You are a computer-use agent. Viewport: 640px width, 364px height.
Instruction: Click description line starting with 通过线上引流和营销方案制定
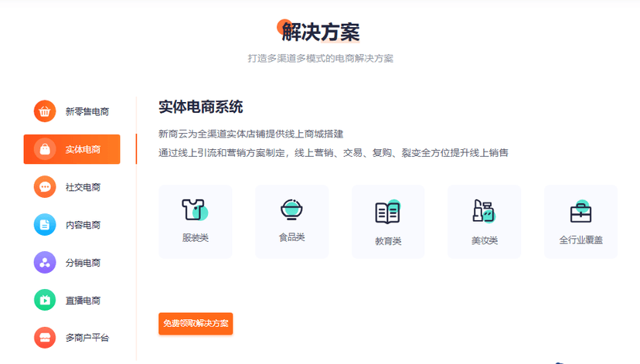(333, 152)
